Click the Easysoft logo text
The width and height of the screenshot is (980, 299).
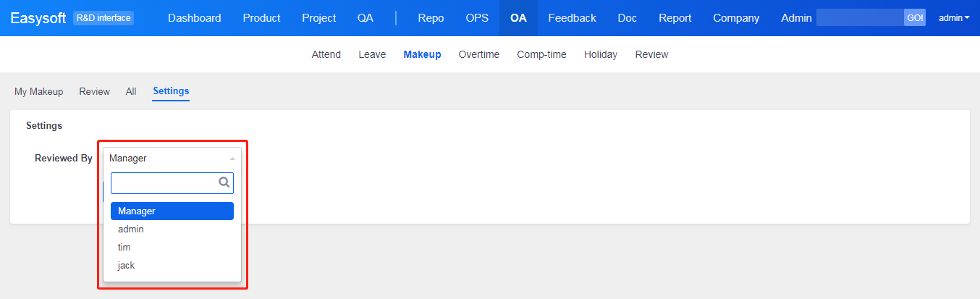coord(38,18)
